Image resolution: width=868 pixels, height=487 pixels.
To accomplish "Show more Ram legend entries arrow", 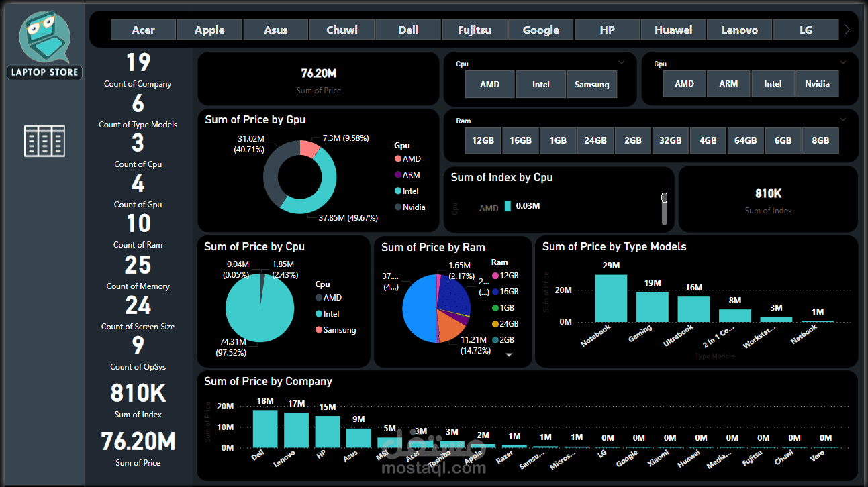I will coord(508,355).
